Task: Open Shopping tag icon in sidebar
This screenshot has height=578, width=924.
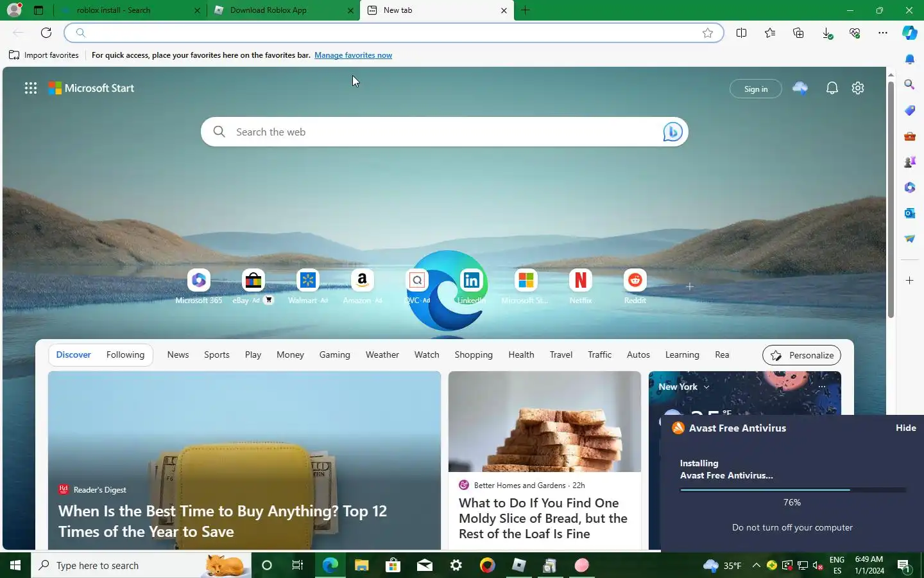Action: [909, 110]
